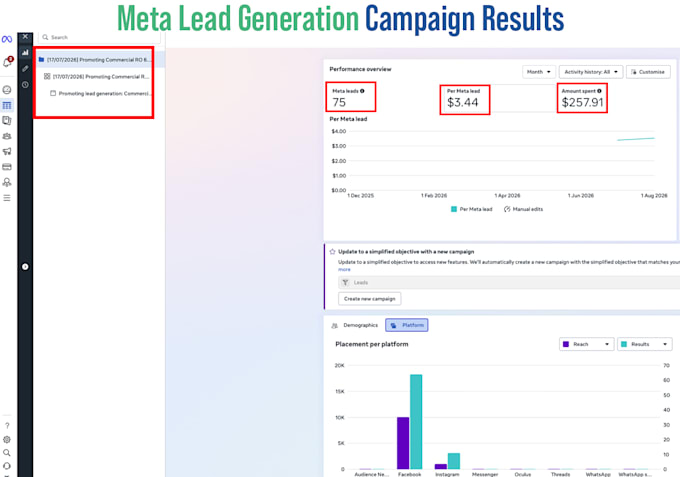Click the Placement per platform heading

[x=372, y=344]
